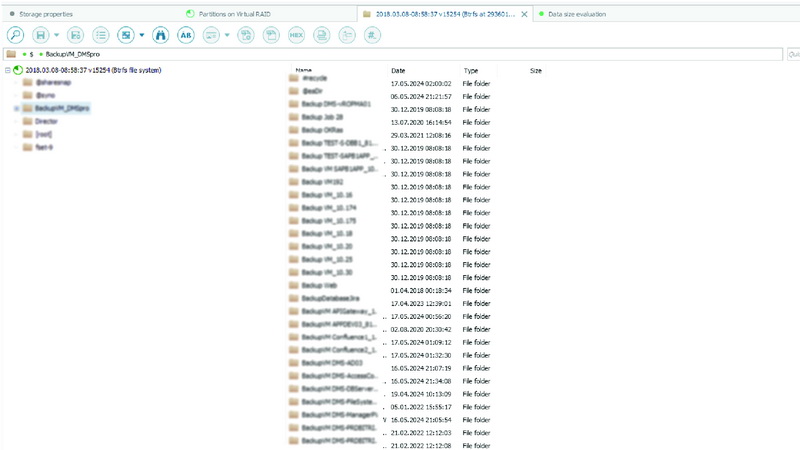Screen dimensions: 800x450
Task: Click date 16.05.2024 21:05:54
Action: point(421,420)
